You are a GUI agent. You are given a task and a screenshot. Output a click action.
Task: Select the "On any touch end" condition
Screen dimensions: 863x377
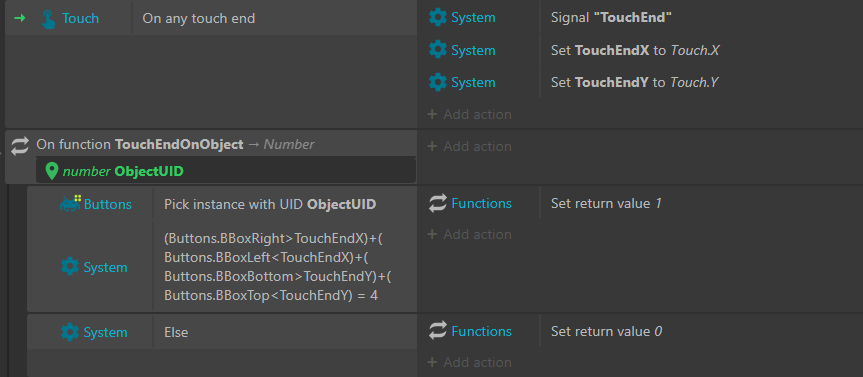pyautogui.click(x=275, y=18)
